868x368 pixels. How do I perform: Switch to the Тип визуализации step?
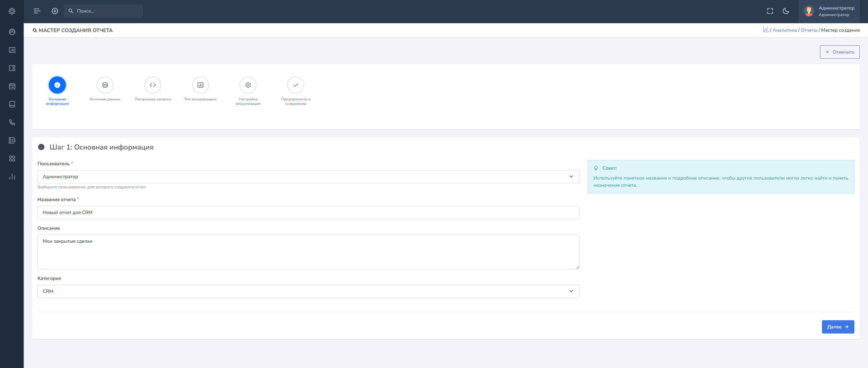(x=200, y=85)
